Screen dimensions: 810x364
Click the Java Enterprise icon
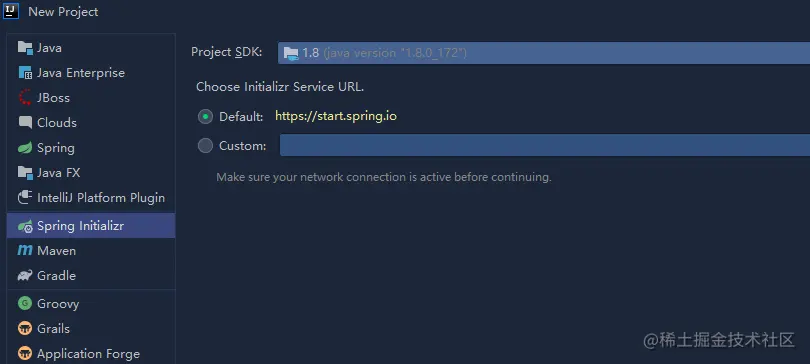pyautogui.click(x=25, y=73)
